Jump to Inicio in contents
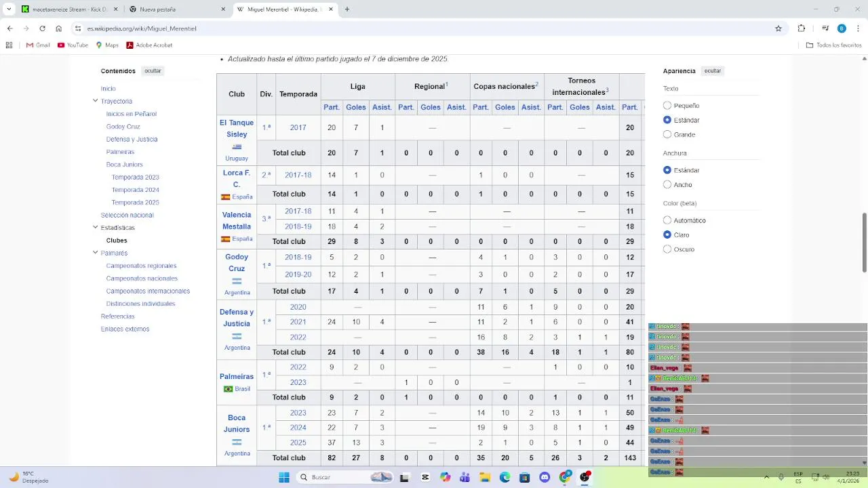Image resolution: width=868 pixels, height=488 pixels. tap(108, 89)
